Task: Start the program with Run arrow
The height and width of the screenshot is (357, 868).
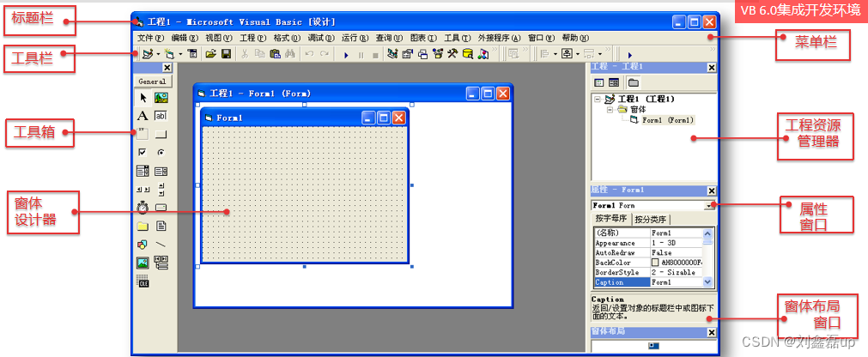Action: click(x=347, y=55)
